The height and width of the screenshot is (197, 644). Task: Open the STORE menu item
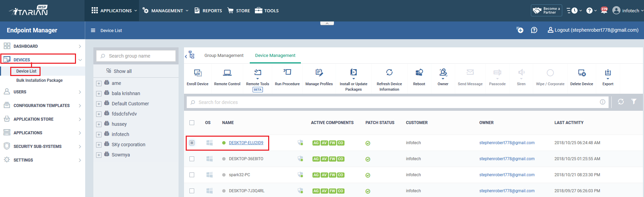point(239,11)
